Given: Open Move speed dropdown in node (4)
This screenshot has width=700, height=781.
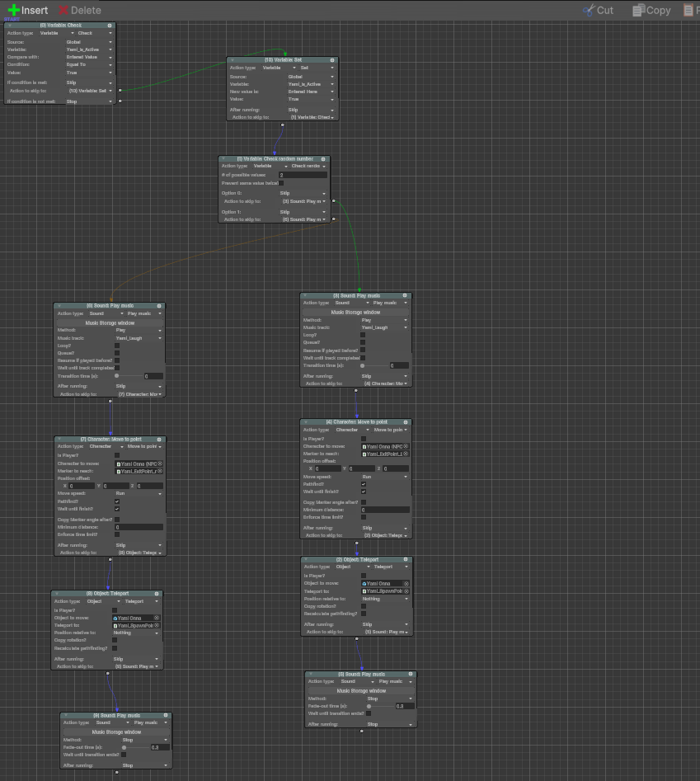Looking at the screenshot, I should click(385, 477).
